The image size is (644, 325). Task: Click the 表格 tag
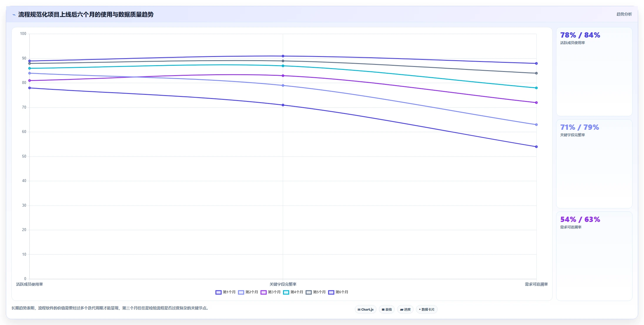click(387, 309)
